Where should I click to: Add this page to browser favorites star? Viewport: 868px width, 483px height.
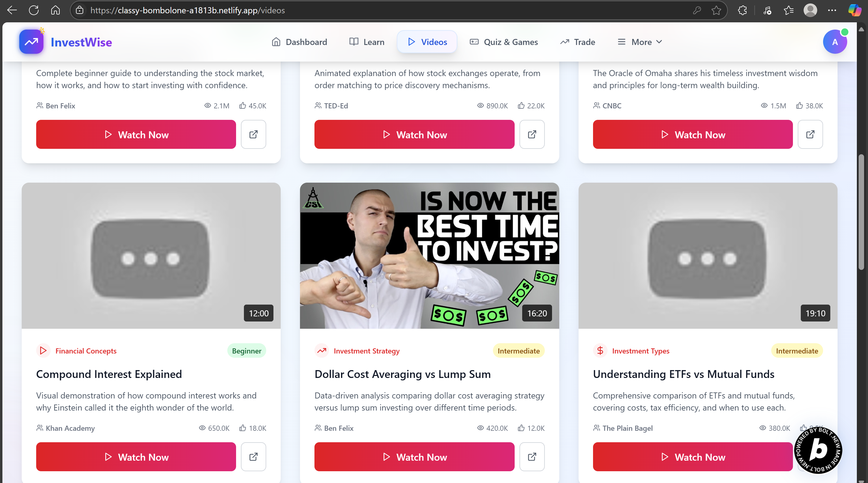click(716, 11)
